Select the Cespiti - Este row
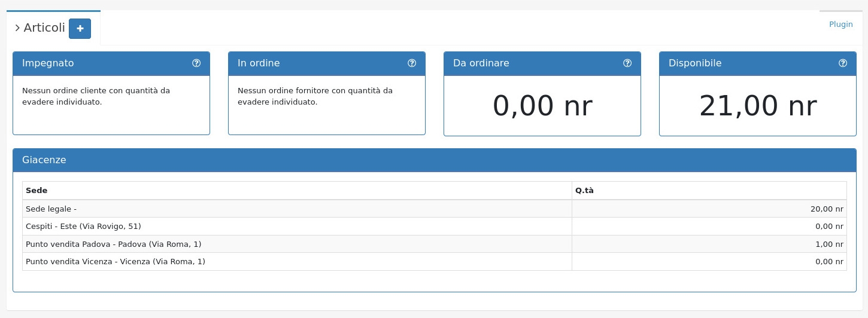 tap(83, 227)
